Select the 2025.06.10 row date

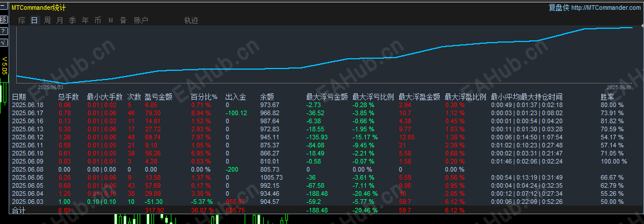28,153
